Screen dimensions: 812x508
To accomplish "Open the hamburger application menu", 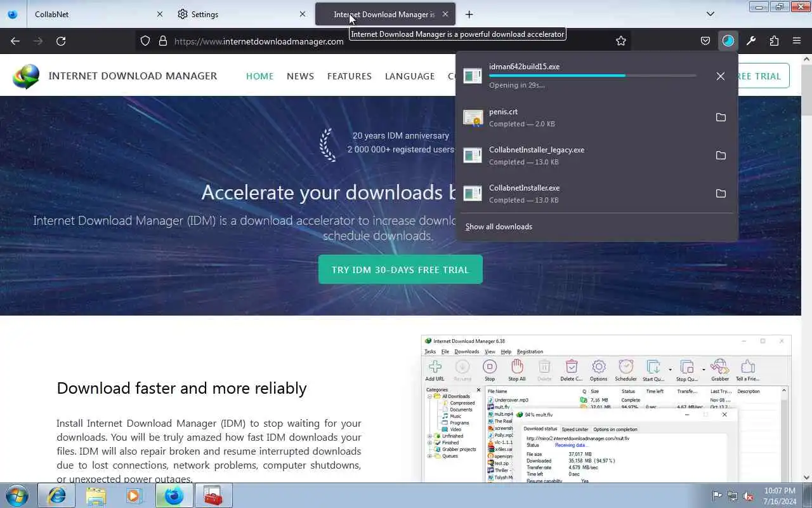I will [797, 41].
